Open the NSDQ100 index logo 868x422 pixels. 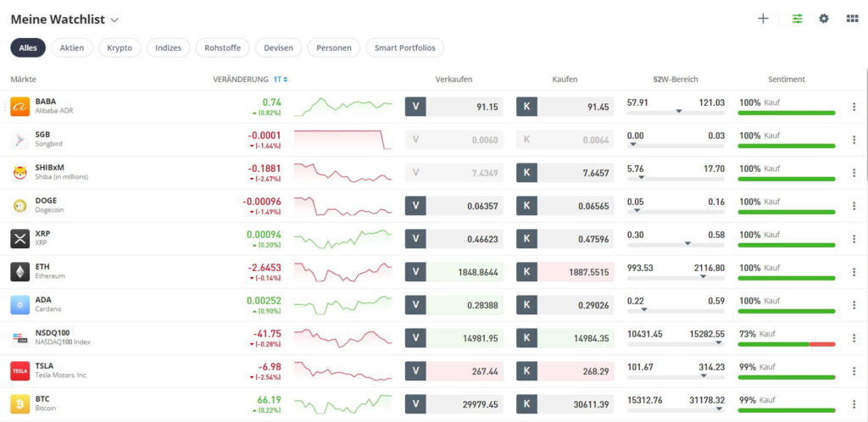pyautogui.click(x=20, y=338)
